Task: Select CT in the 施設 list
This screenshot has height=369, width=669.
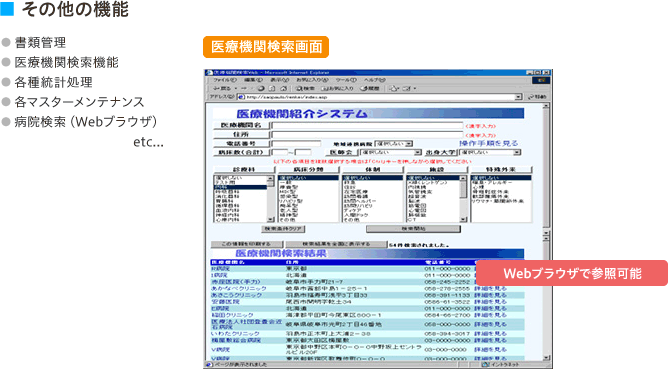Action: tap(433, 220)
